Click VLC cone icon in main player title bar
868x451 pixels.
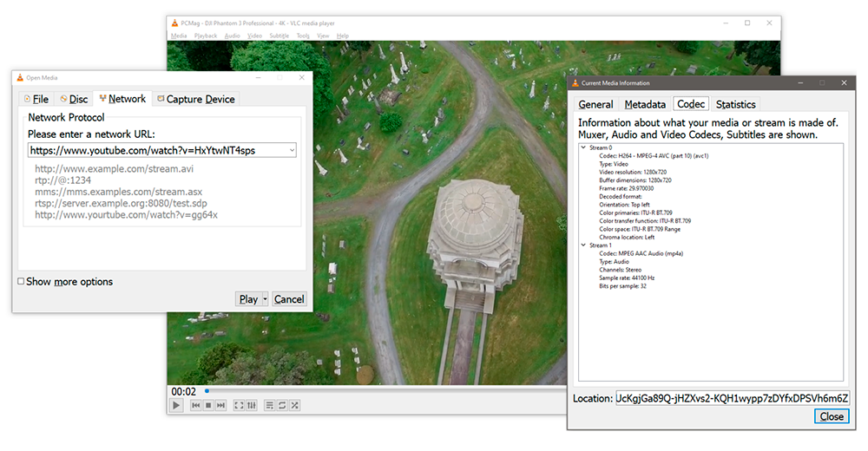tap(175, 23)
